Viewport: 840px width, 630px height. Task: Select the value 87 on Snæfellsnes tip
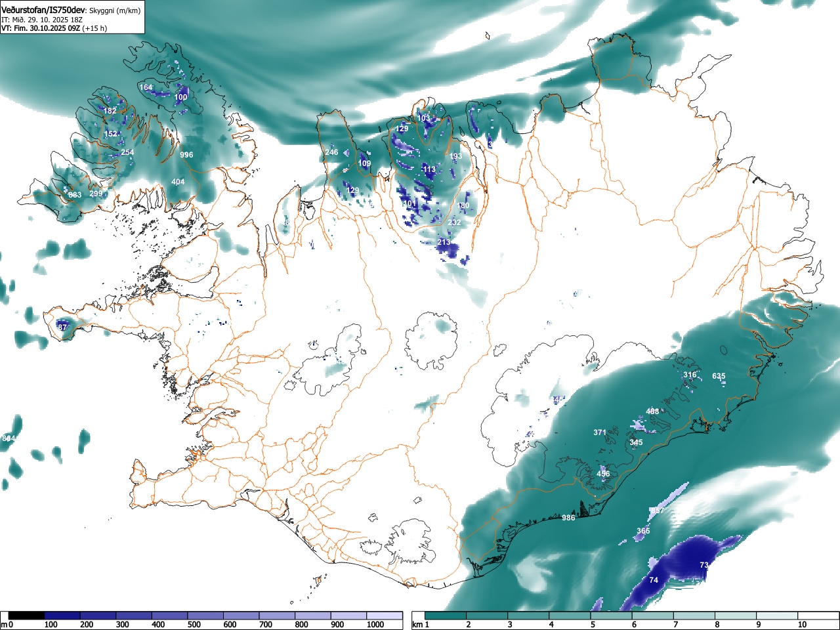(x=62, y=327)
